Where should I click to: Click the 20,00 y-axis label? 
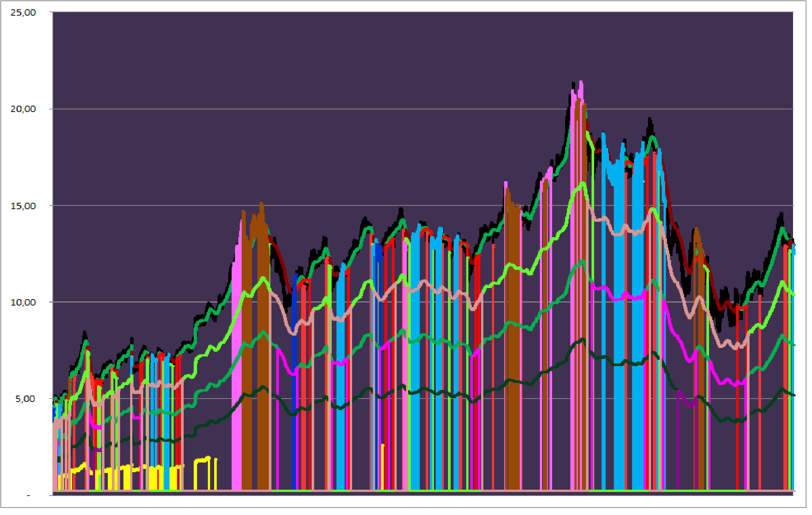[23, 109]
